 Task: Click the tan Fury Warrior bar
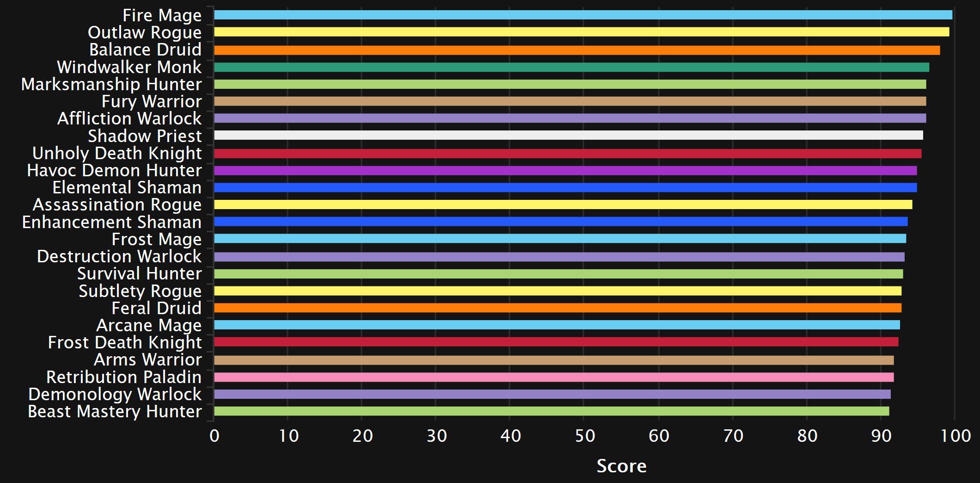click(x=570, y=101)
